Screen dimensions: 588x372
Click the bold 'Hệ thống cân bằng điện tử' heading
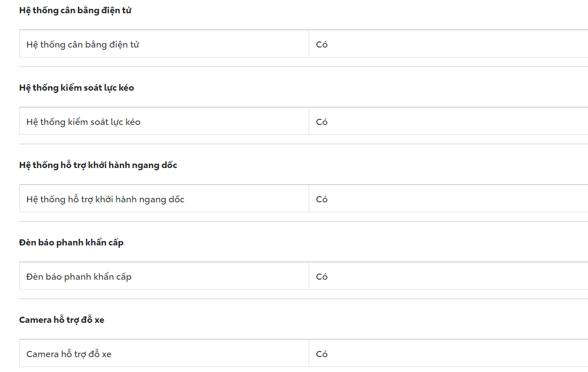pyautogui.click(x=75, y=11)
